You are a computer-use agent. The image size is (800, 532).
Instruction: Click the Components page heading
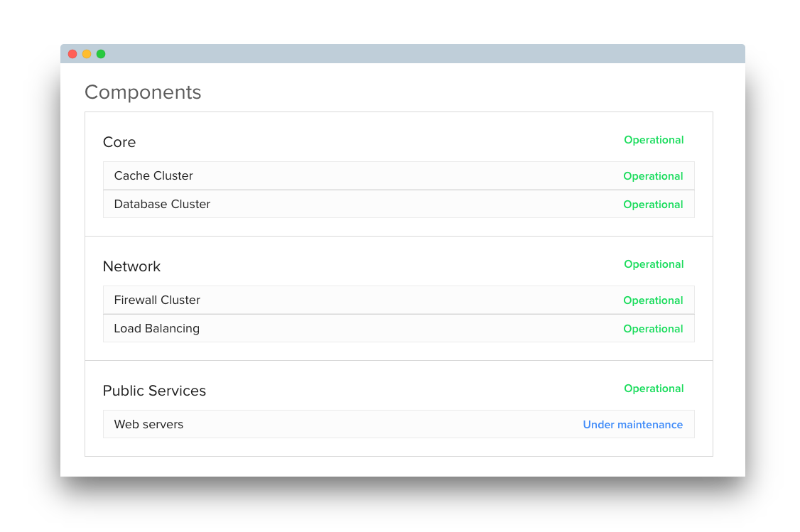[143, 92]
